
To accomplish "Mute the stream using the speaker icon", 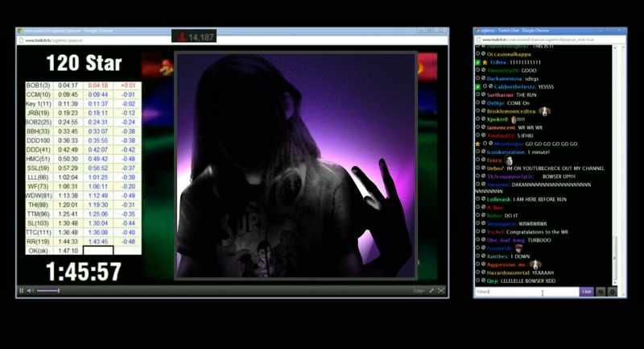I will pyautogui.click(x=30, y=291).
